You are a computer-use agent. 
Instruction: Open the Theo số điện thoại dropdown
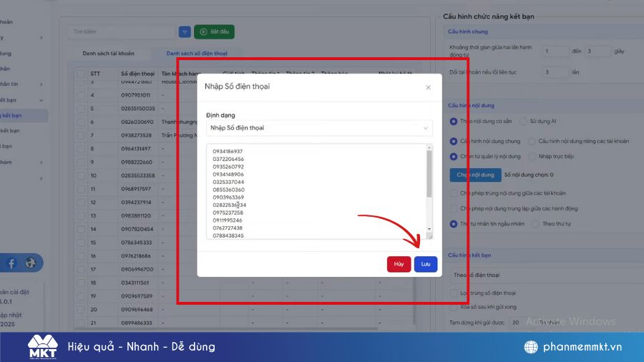(x=535, y=275)
